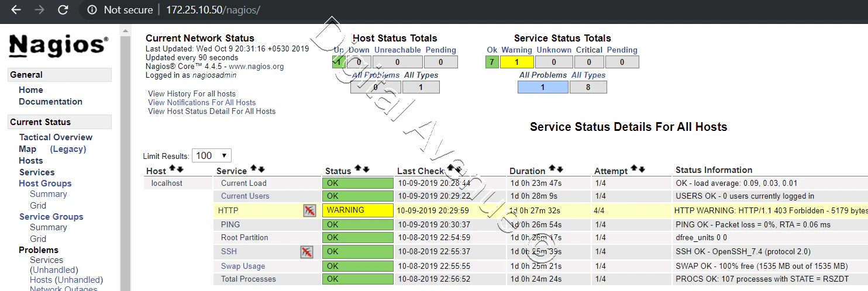This screenshot has height=291, width=868.
Task: Click the Critical service status header
Action: click(589, 50)
